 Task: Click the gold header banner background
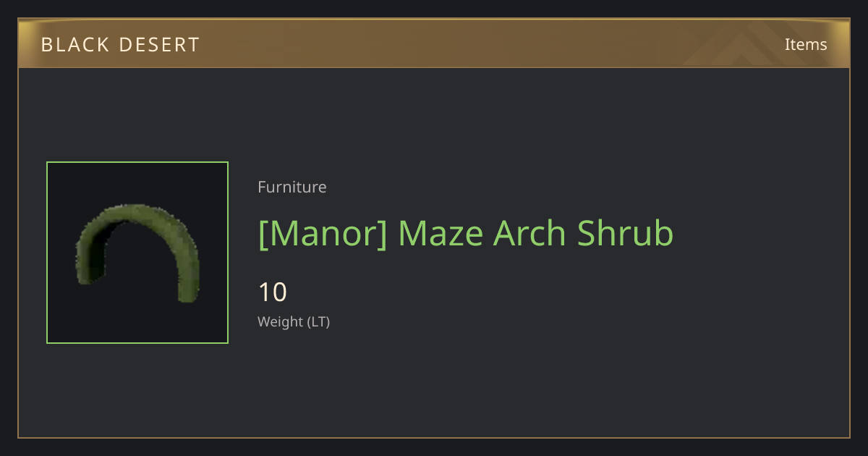(x=434, y=44)
